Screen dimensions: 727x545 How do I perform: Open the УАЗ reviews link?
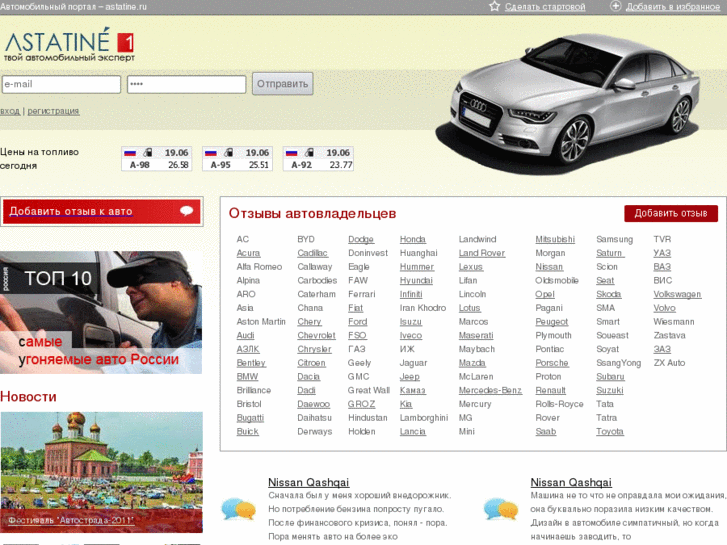662,253
